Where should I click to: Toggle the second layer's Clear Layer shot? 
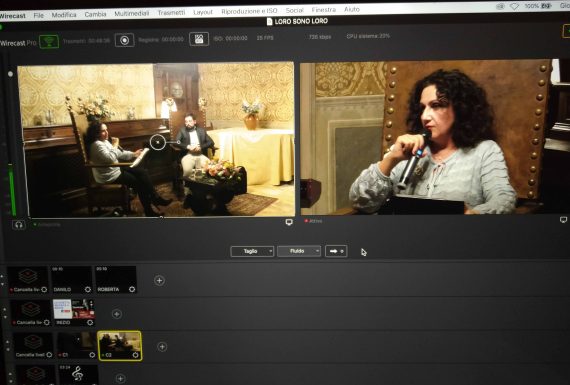coord(31,313)
